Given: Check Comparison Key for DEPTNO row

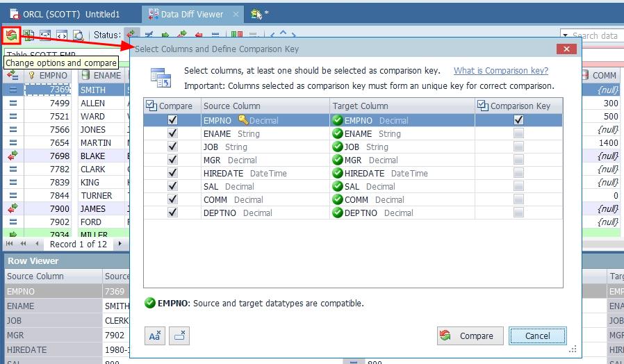Looking at the screenshot, I should click(x=518, y=213).
